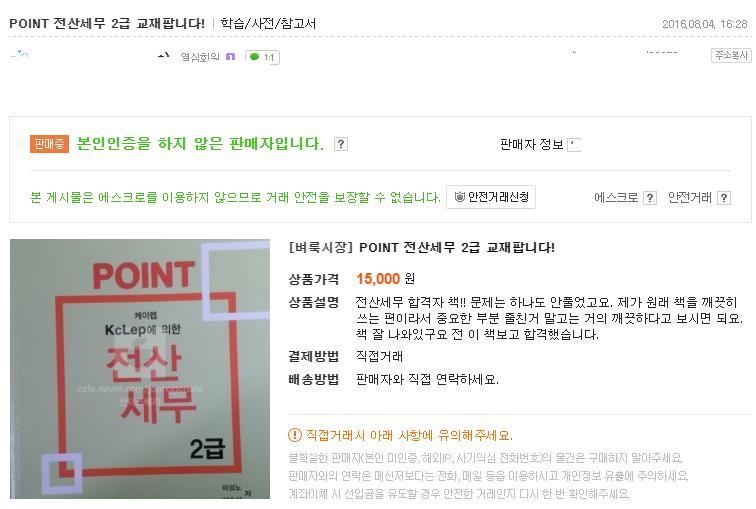The image size is (756, 509).
Task: Open the post title POINT 전산세무 2급
Action: pyautogui.click(x=107, y=23)
